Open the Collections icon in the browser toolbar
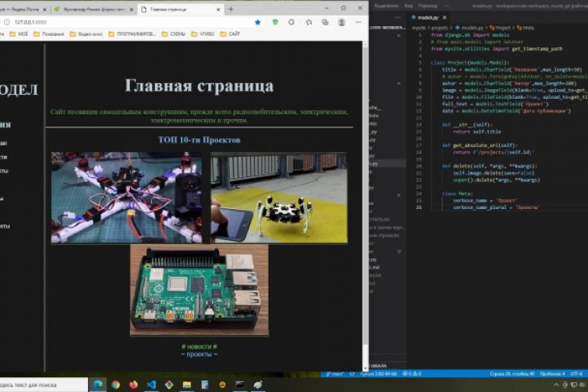Screen dimensions: 588x392 click(325, 22)
